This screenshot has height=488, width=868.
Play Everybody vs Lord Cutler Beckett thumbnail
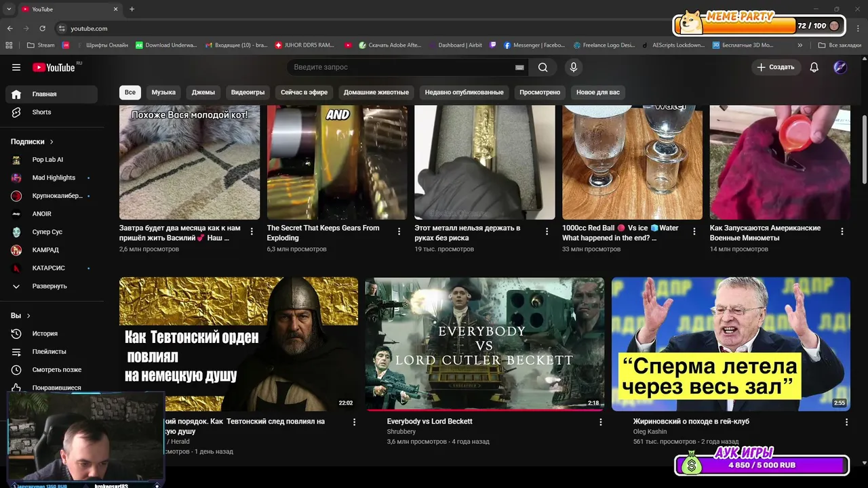point(485,344)
